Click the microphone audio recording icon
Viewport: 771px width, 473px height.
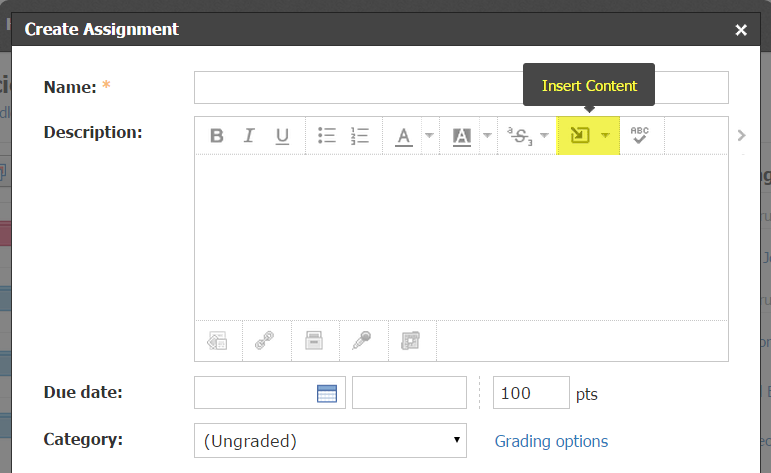[362, 341]
